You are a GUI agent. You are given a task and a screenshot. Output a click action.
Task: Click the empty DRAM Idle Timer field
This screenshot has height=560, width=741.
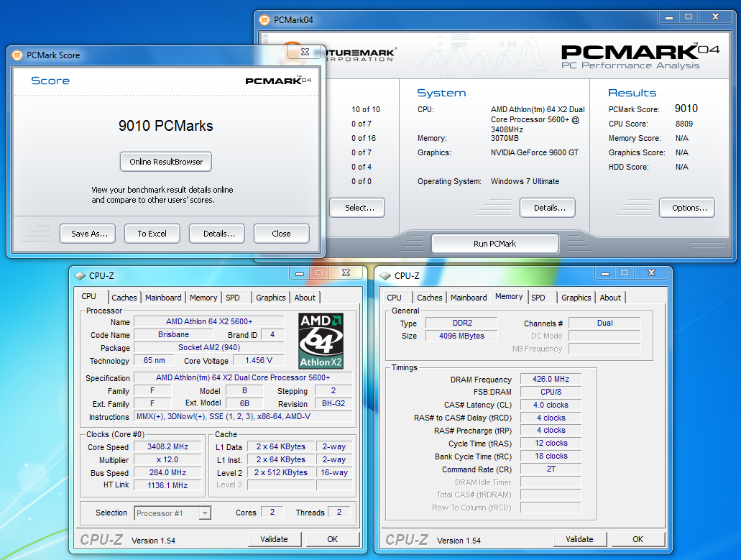click(551, 482)
